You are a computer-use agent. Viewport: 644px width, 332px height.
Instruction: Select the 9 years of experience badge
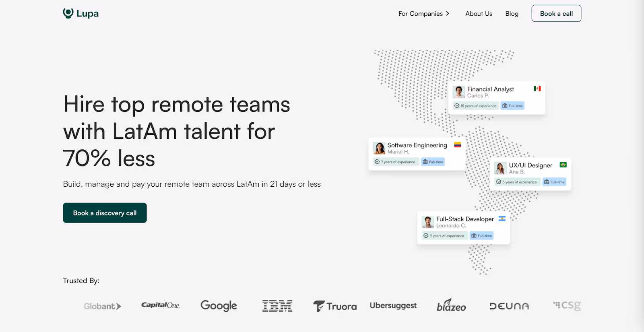[444, 236]
